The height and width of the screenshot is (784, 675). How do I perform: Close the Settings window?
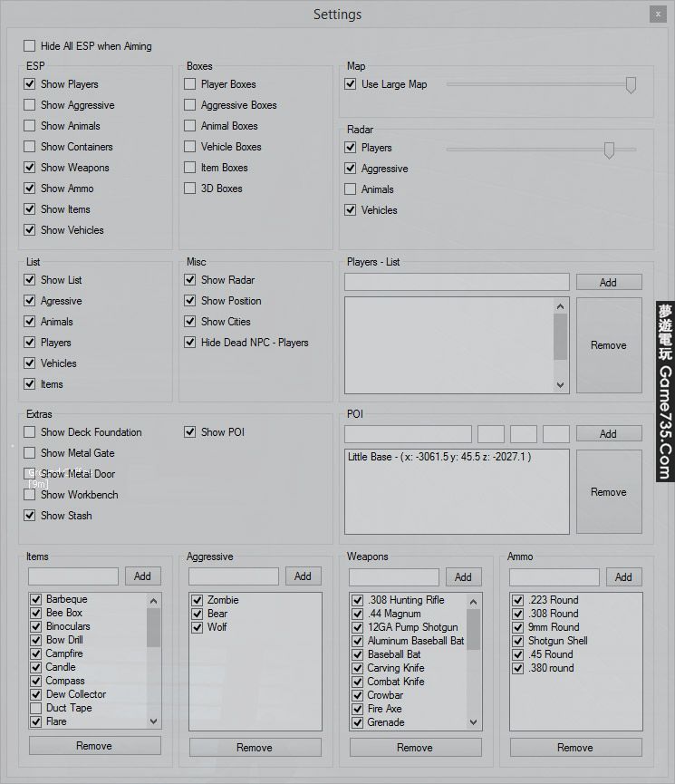656,15
